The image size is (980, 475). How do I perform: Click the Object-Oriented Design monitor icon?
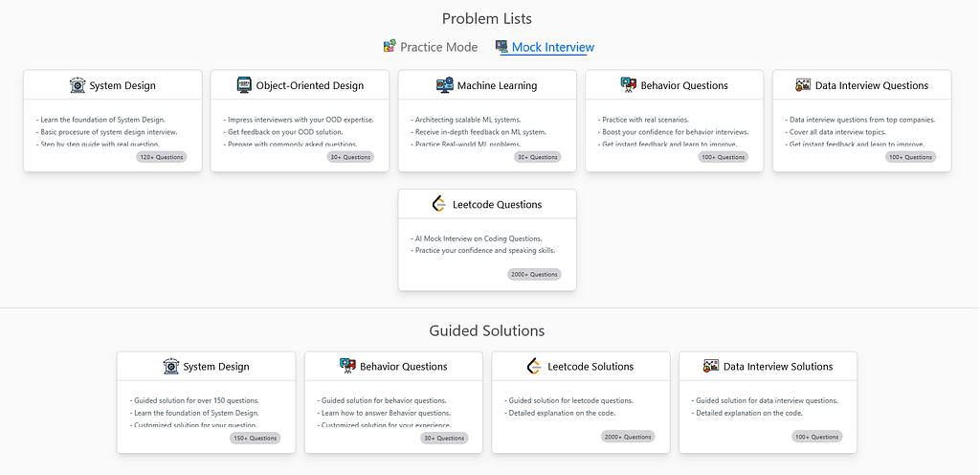[244, 85]
